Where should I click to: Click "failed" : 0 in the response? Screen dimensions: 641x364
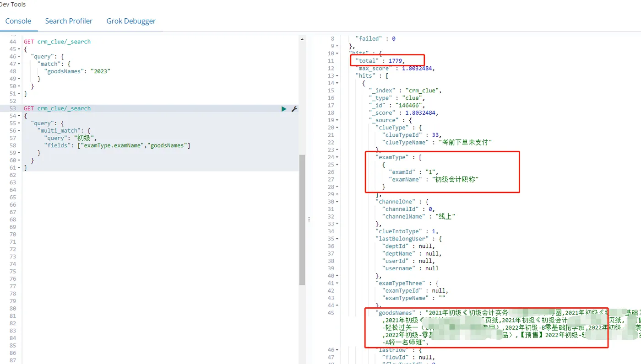coord(375,39)
